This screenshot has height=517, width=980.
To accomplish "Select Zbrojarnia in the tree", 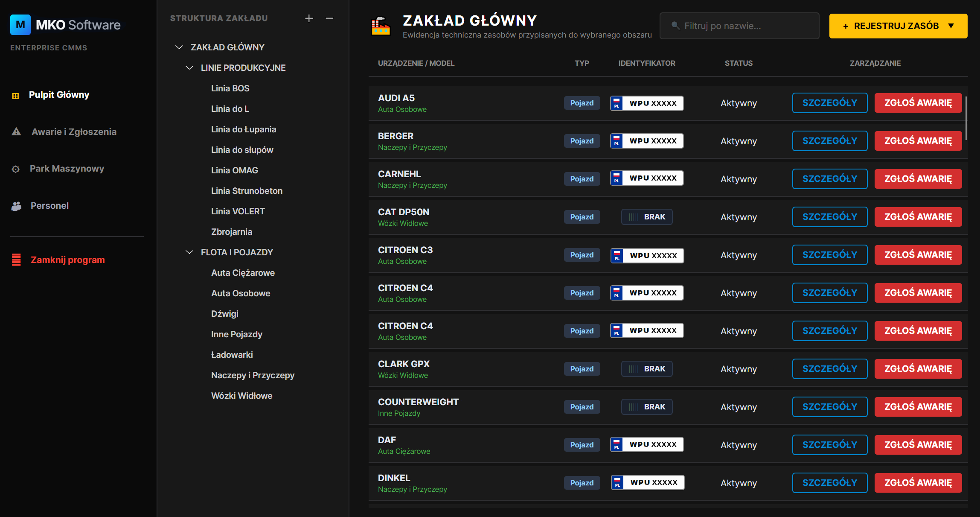I will [x=232, y=232].
